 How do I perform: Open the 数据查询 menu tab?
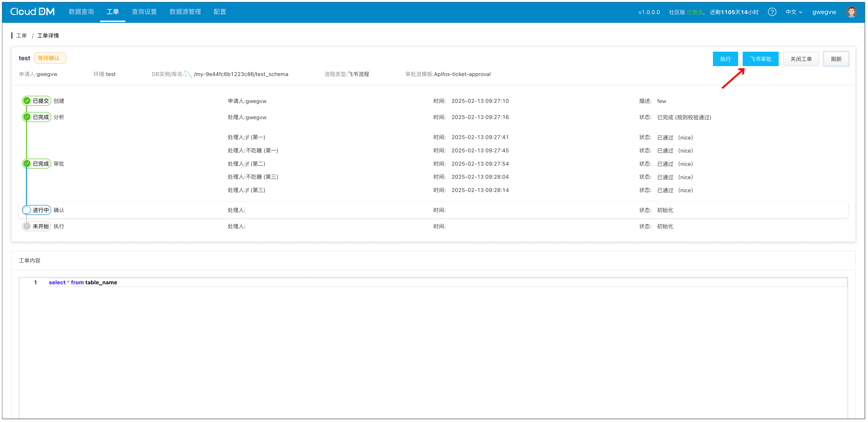click(x=81, y=12)
